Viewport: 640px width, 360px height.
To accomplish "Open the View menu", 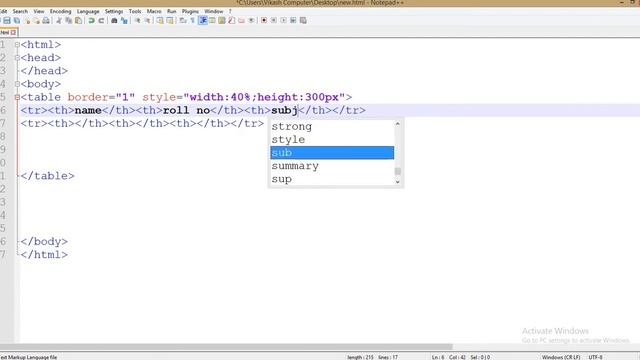I will pyautogui.click(x=39, y=11).
